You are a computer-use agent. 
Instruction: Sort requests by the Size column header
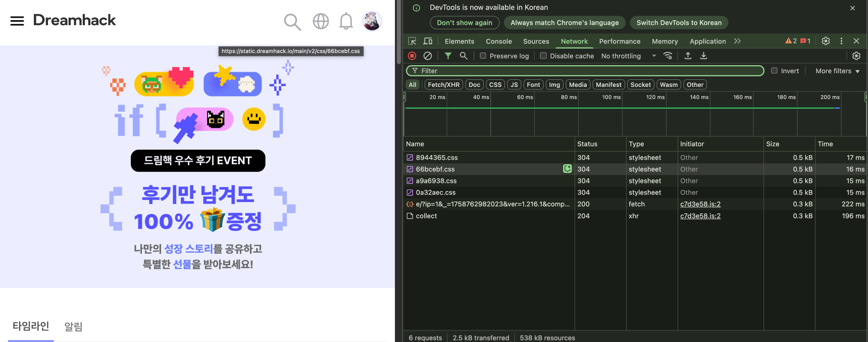pos(789,144)
